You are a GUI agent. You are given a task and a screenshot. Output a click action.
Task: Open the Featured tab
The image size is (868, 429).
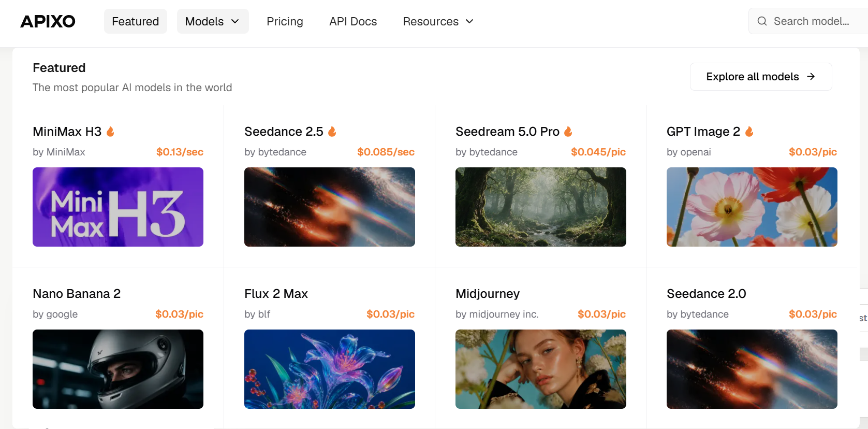pos(136,21)
